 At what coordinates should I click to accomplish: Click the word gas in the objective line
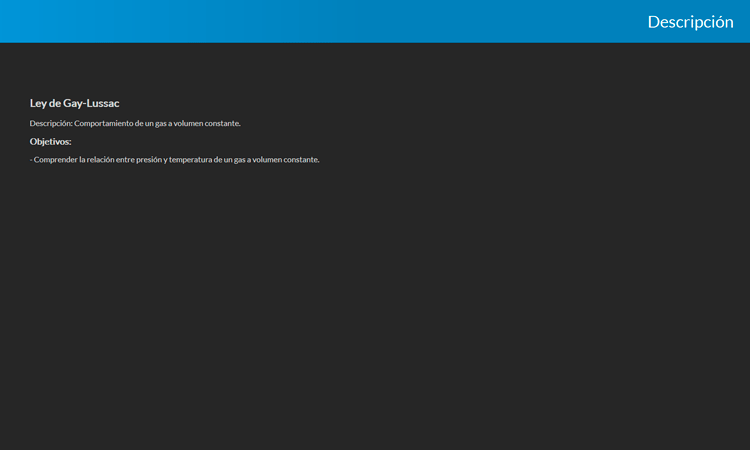(239, 160)
